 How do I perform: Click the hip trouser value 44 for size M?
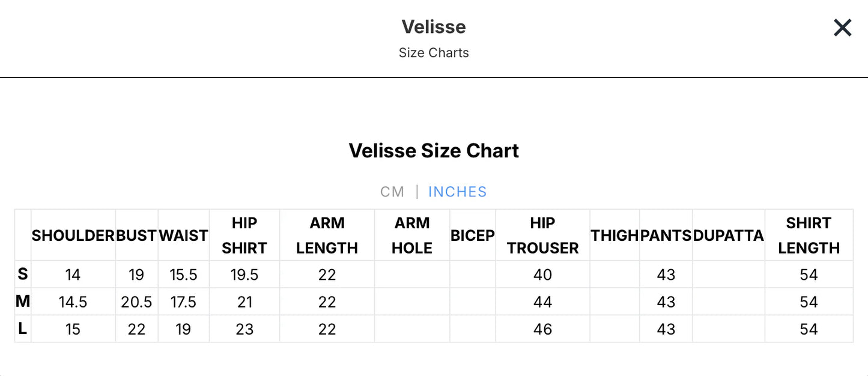[542, 302]
